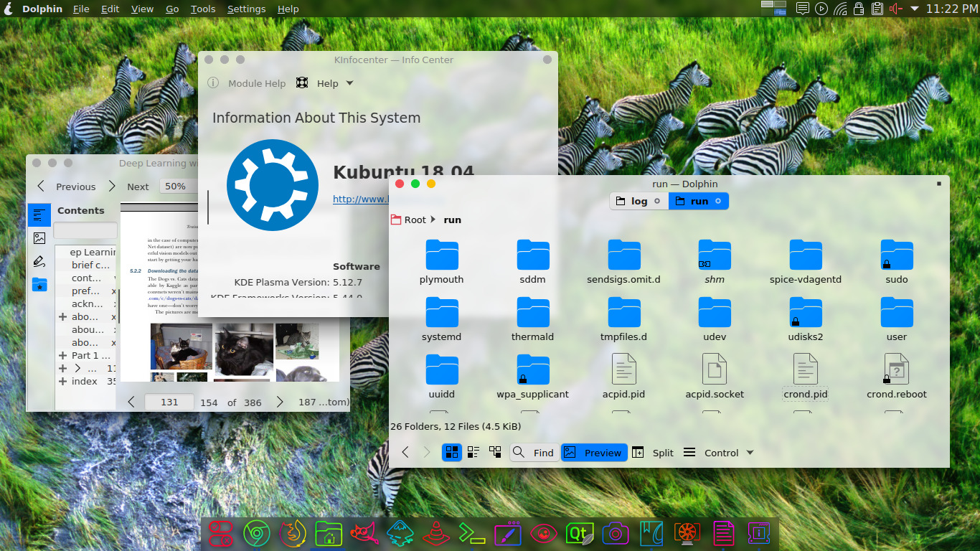
Task: Launch VLC media player from dock
Action: [x=436, y=533]
